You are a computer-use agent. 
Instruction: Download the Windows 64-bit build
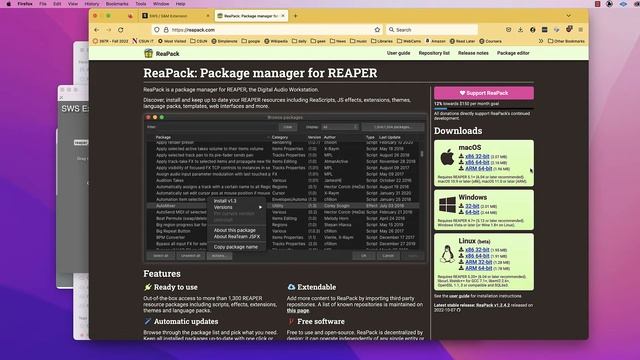(472, 212)
